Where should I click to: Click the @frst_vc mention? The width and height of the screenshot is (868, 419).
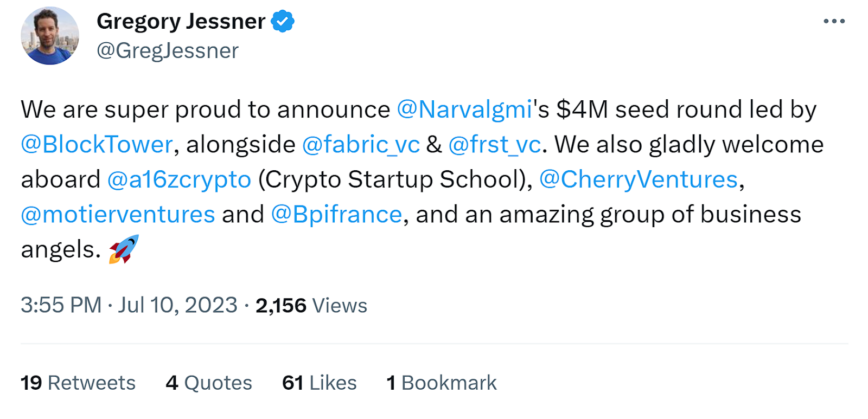click(x=495, y=145)
